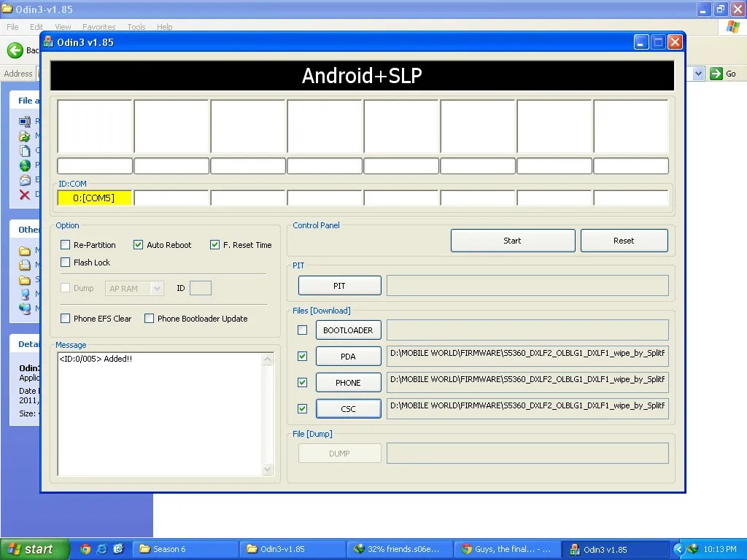This screenshot has height=560, width=747.
Task: Click the empty PIT path field
Action: point(527,286)
